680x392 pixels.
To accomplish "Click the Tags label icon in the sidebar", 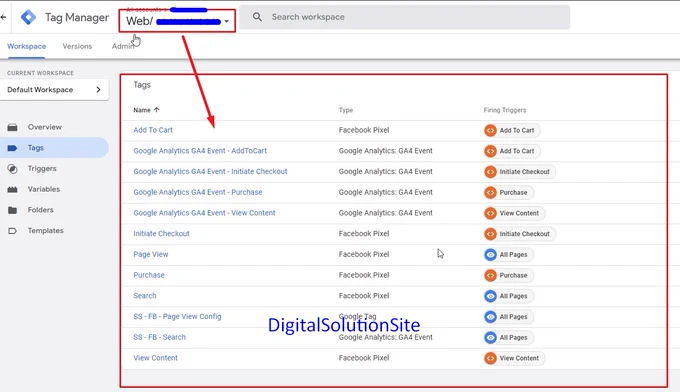I will pos(13,148).
